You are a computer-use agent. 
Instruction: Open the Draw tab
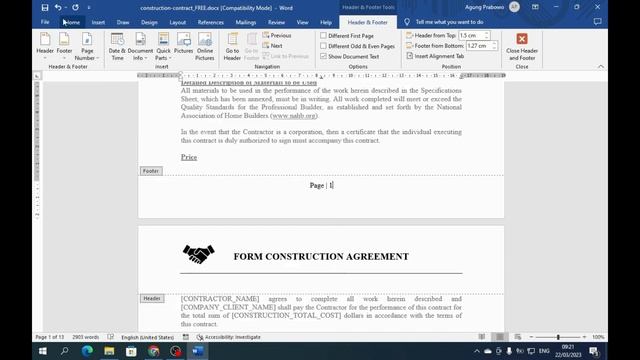click(123, 22)
